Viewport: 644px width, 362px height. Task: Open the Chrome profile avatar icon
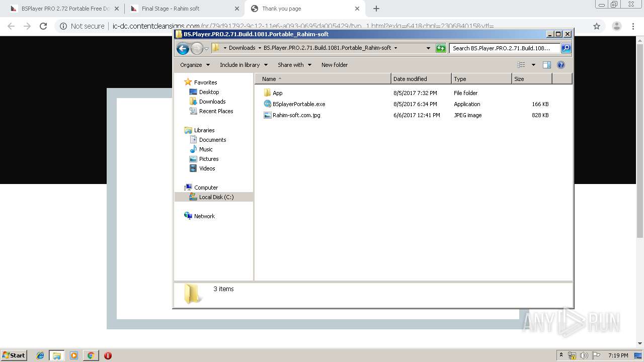pos(616,26)
